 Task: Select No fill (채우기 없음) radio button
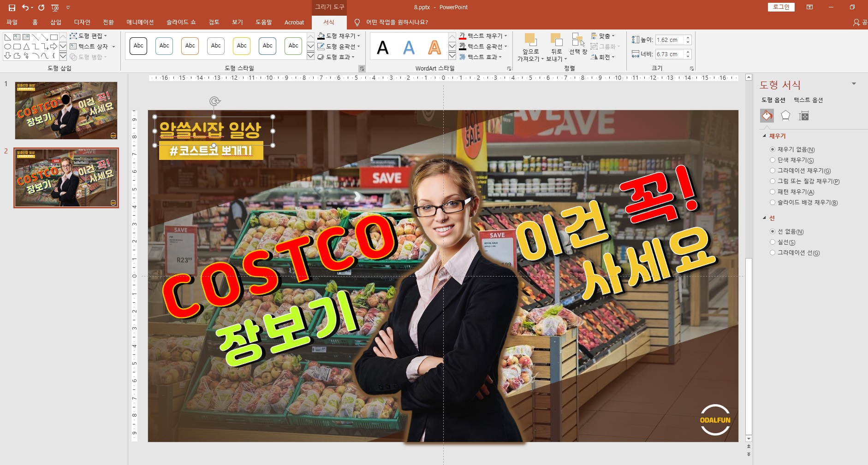773,149
